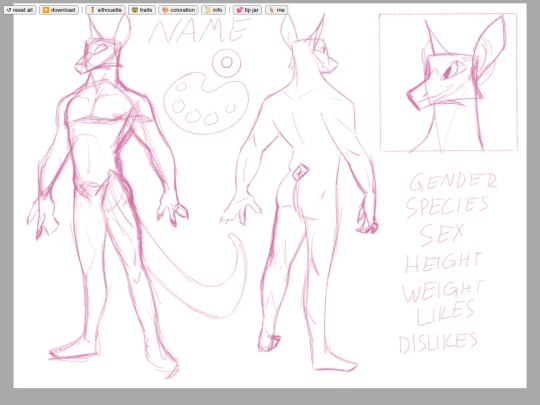Image resolution: width=540 pixels, height=405 pixels.
Task: Click the SPECIES label
Action: [447, 207]
